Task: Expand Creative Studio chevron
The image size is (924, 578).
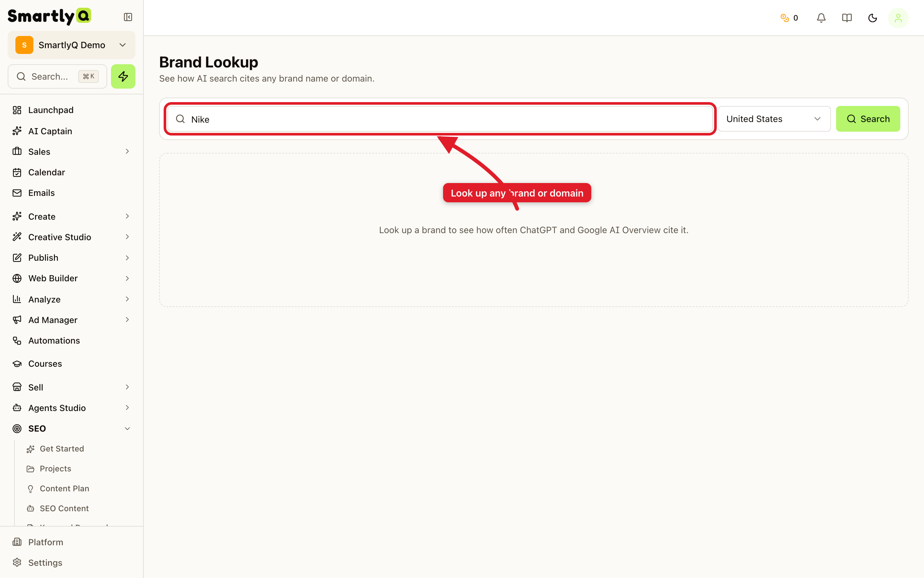Action: tap(127, 237)
